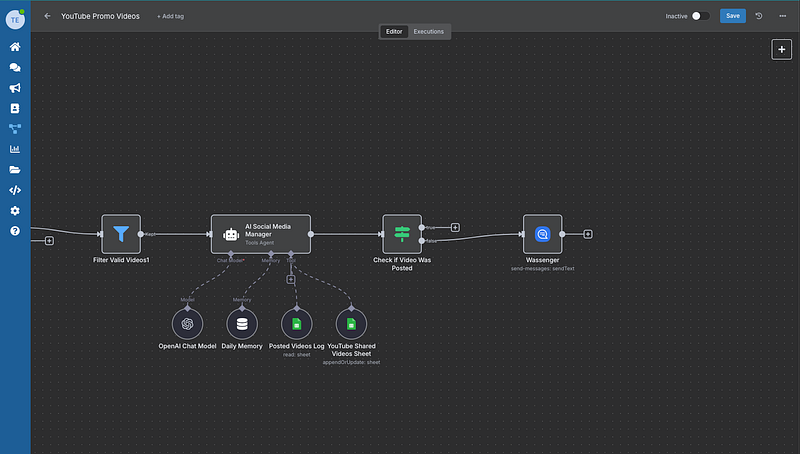The width and height of the screenshot is (800, 454).
Task: Open the Home icon in the sidebar
Action: (x=15, y=47)
